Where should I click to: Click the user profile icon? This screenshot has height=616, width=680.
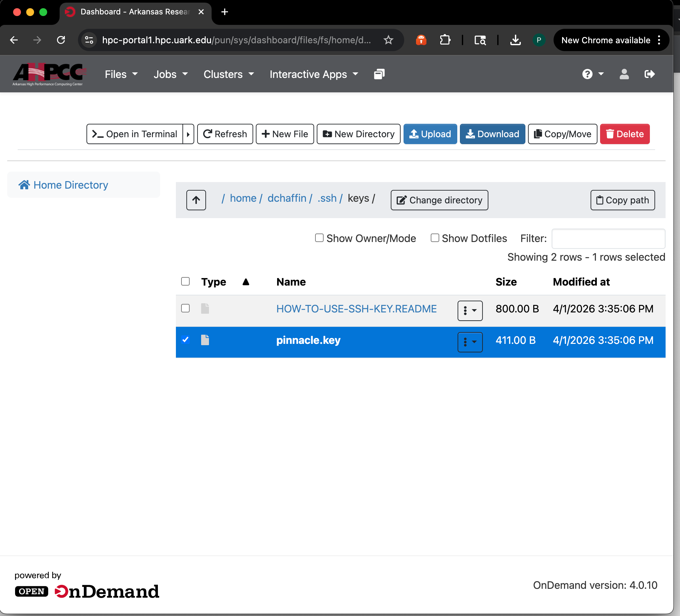(x=624, y=74)
